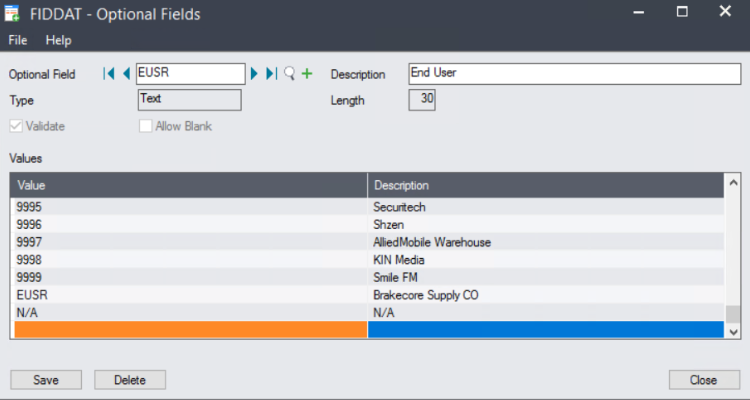750x400 pixels.
Task: Open the optional field finder magnifier
Action: 289,74
